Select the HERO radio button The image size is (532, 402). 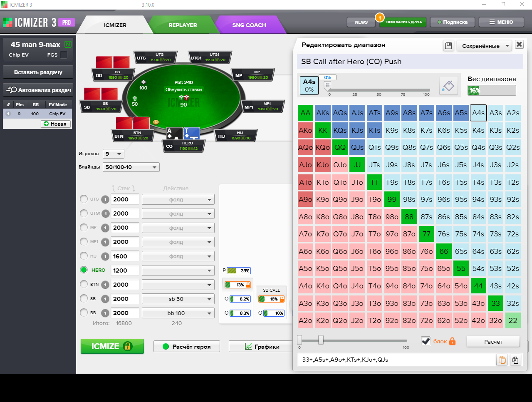click(x=84, y=270)
